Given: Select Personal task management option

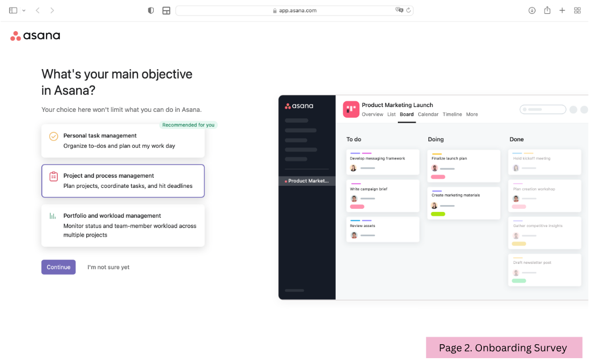Looking at the screenshot, I should coord(123,141).
